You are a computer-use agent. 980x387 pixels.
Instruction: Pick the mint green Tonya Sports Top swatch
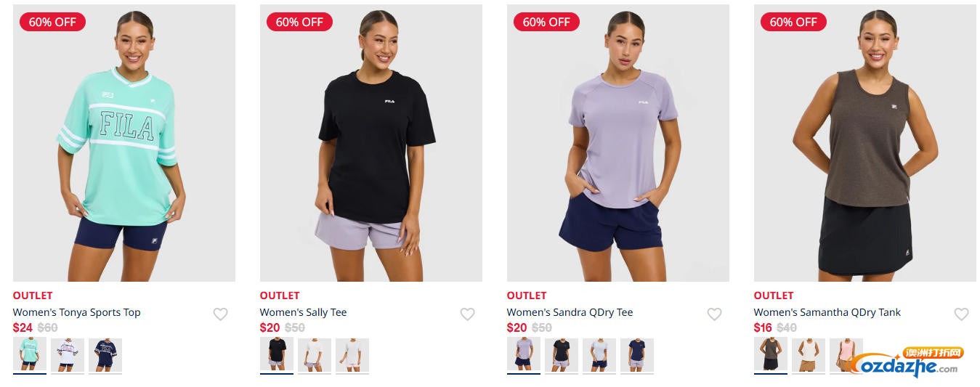click(30, 354)
